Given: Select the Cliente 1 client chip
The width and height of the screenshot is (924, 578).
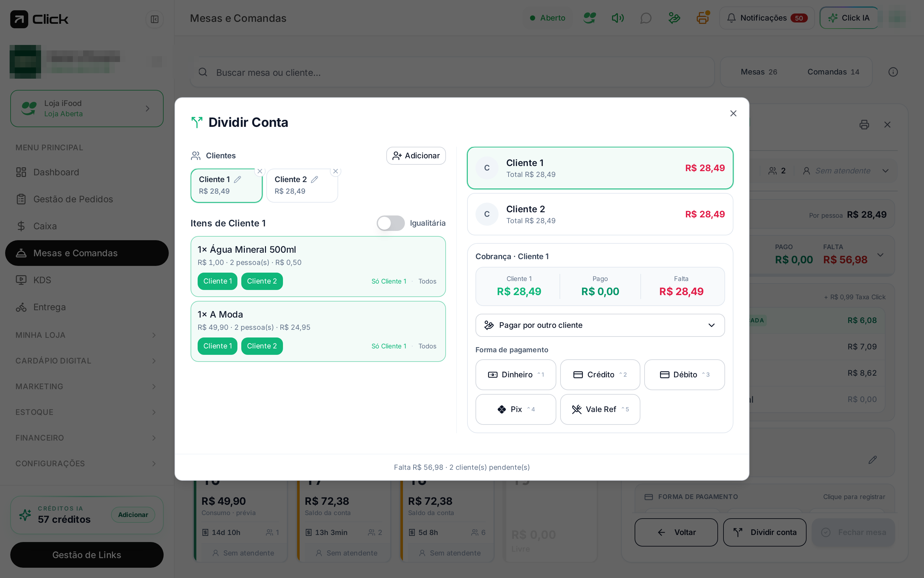Looking at the screenshot, I should coord(226,185).
